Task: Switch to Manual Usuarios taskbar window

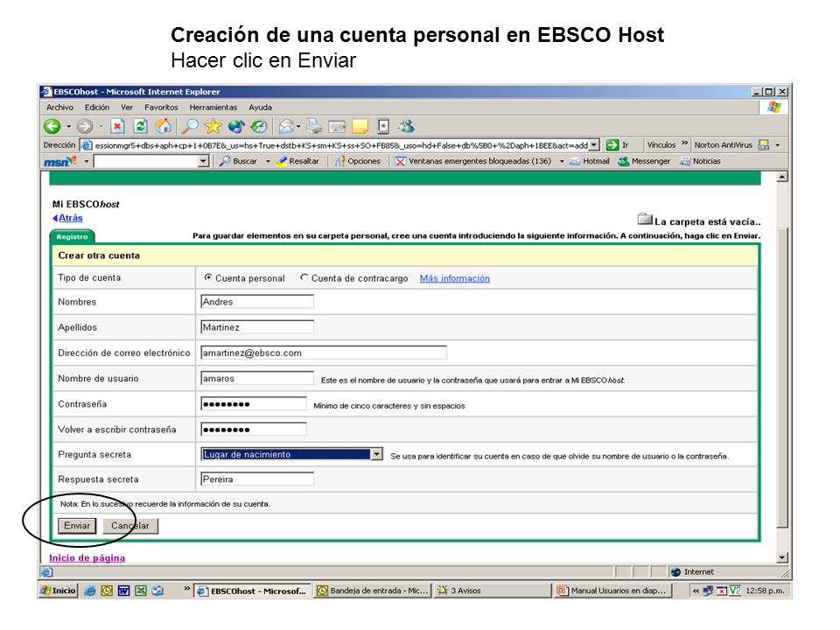Action: pyautogui.click(x=613, y=591)
